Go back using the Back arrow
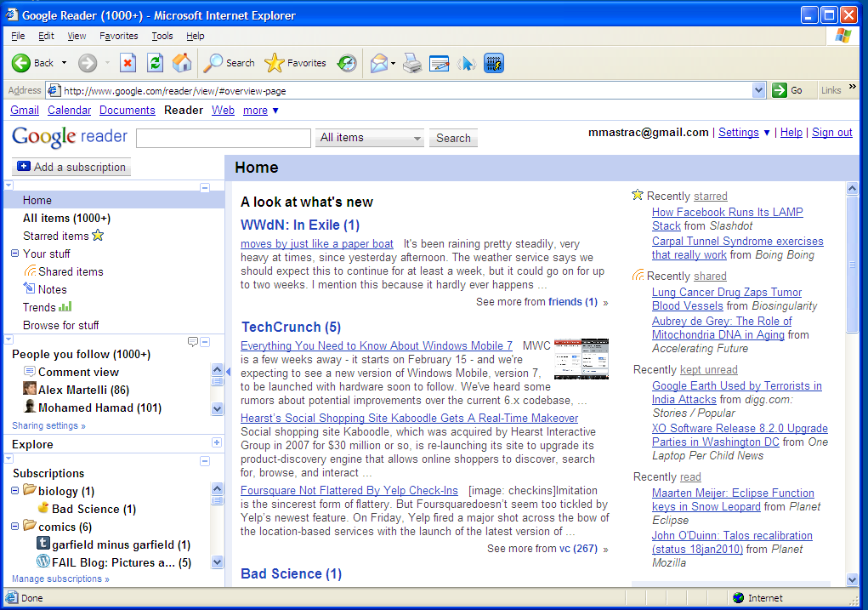The image size is (868, 610). point(21,63)
